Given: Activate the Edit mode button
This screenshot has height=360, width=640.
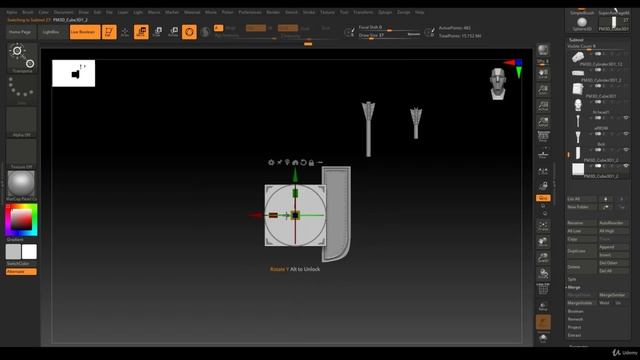Looking at the screenshot, I should 109,32.
